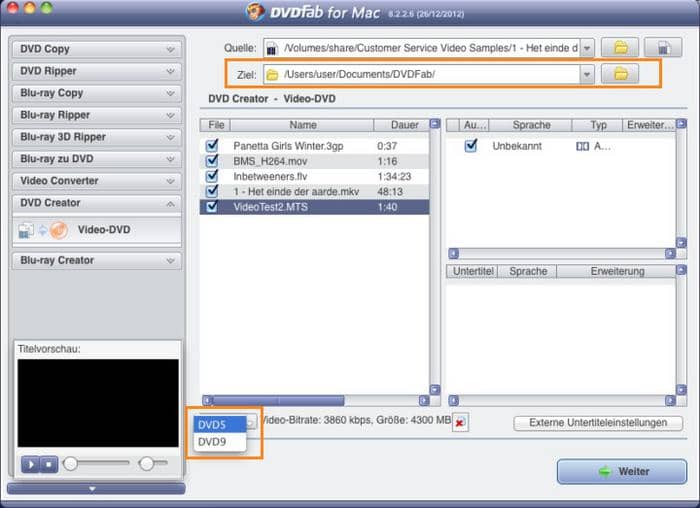Select the 1 - Het einde der aarde.mkv row

click(x=314, y=192)
